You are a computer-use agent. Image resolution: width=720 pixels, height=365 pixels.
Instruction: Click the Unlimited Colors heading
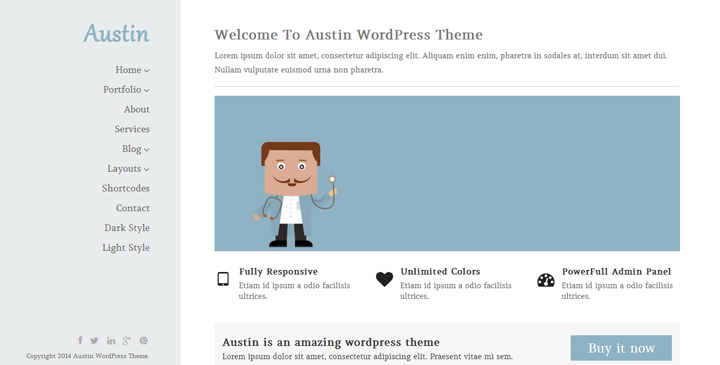point(440,271)
